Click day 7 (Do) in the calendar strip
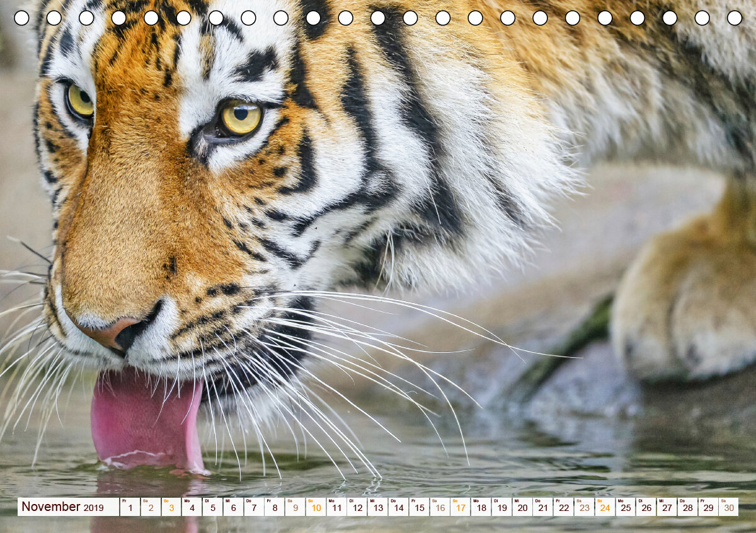This screenshot has width=756, height=533. click(254, 507)
